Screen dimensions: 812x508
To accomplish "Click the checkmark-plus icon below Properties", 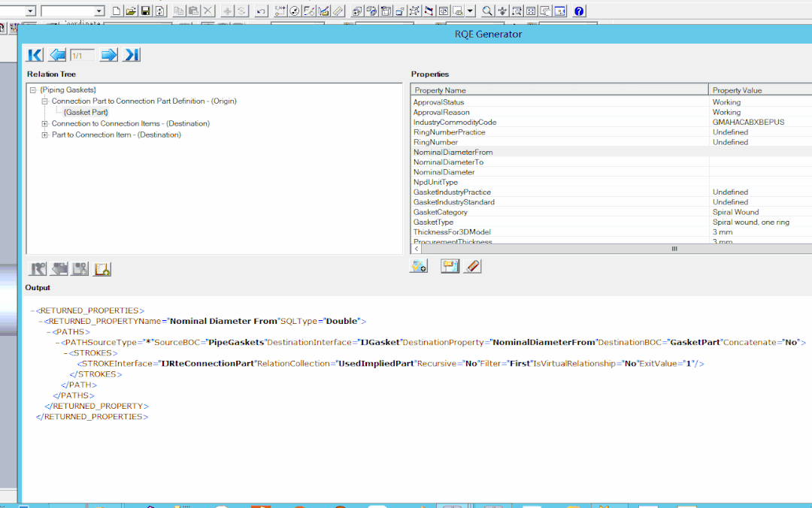I will click(x=419, y=266).
